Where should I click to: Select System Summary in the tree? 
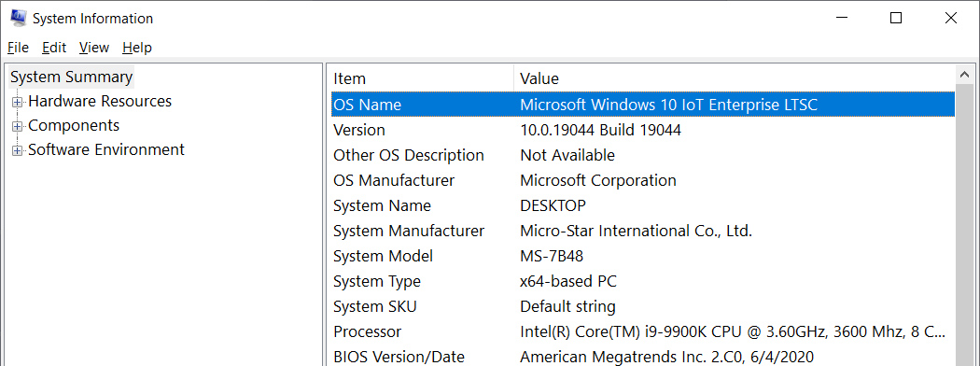pos(71,77)
